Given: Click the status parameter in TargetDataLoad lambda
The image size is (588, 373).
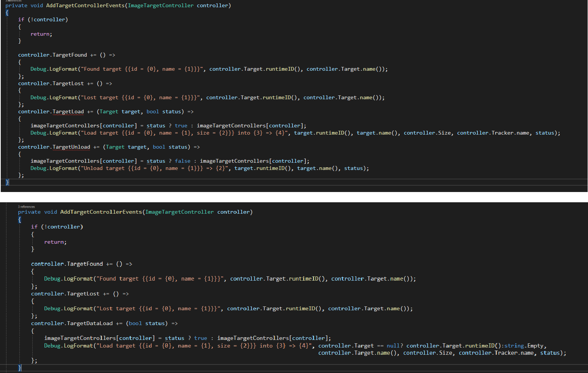Looking at the screenshot, I should point(155,324).
